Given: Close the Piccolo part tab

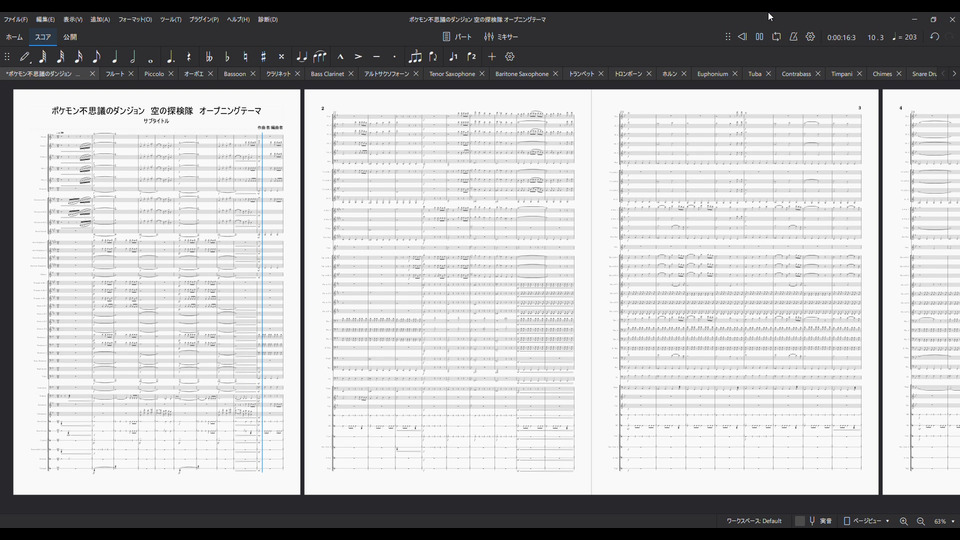Looking at the screenshot, I should (x=171, y=74).
